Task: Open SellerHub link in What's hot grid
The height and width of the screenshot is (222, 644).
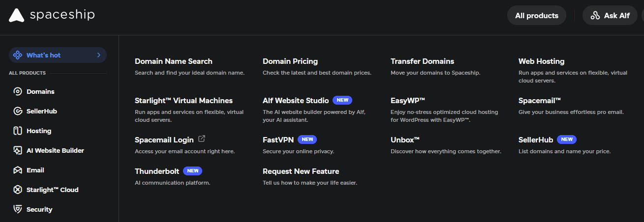Action: pyautogui.click(x=536, y=140)
